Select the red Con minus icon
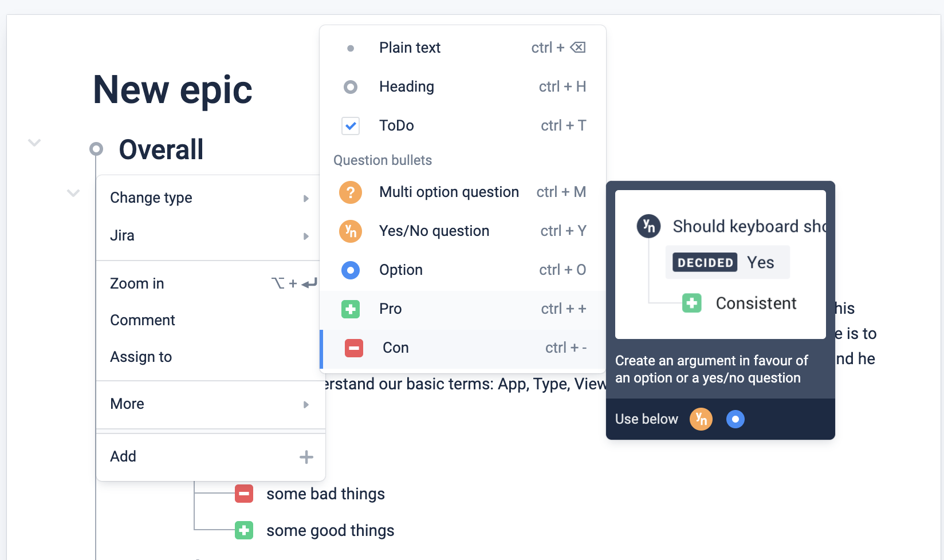Image resolution: width=944 pixels, height=560 pixels. pos(354,348)
